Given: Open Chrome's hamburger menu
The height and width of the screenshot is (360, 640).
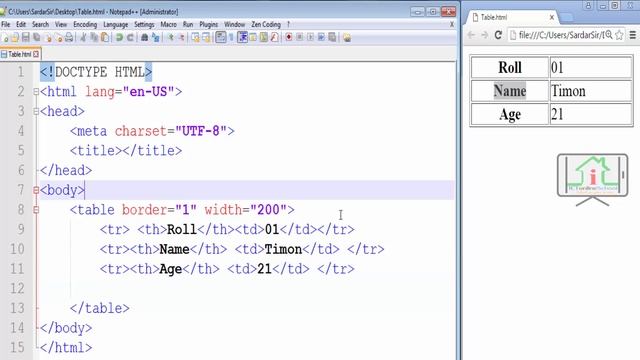Looking at the screenshot, I should coord(633,35).
